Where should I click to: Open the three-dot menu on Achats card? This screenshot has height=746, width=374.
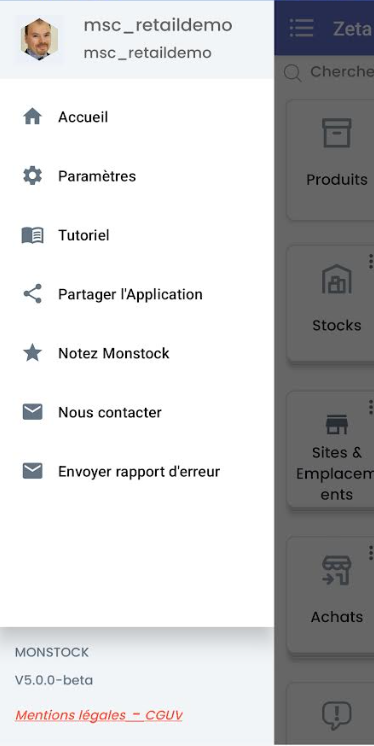(x=370, y=553)
